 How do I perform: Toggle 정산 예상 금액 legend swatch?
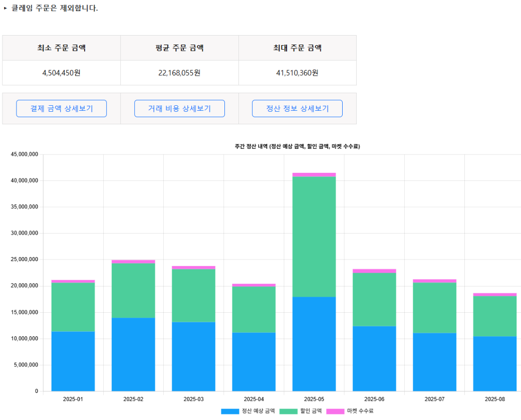(x=230, y=411)
